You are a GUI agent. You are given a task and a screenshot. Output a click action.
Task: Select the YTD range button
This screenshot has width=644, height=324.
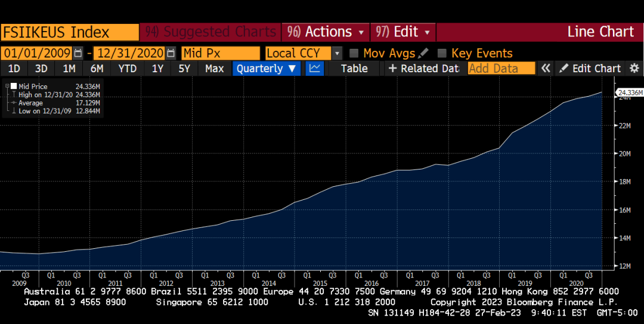[x=127, y=69]
